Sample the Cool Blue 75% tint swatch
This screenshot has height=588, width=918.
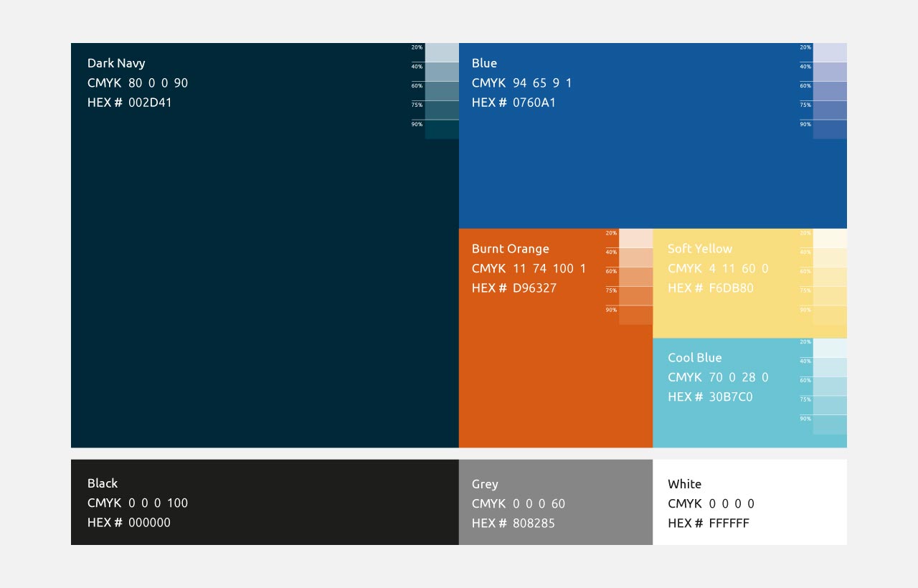point(830,405)
